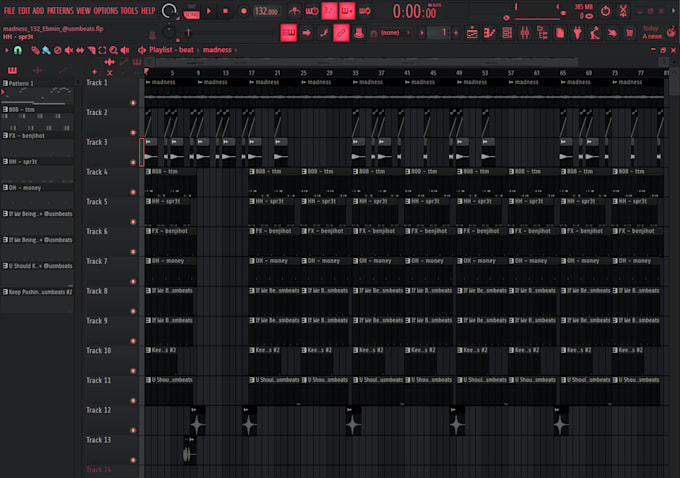Open the first 808 - ttm clip menu
The image size is (680, 478).
click(x=148, y=172)
